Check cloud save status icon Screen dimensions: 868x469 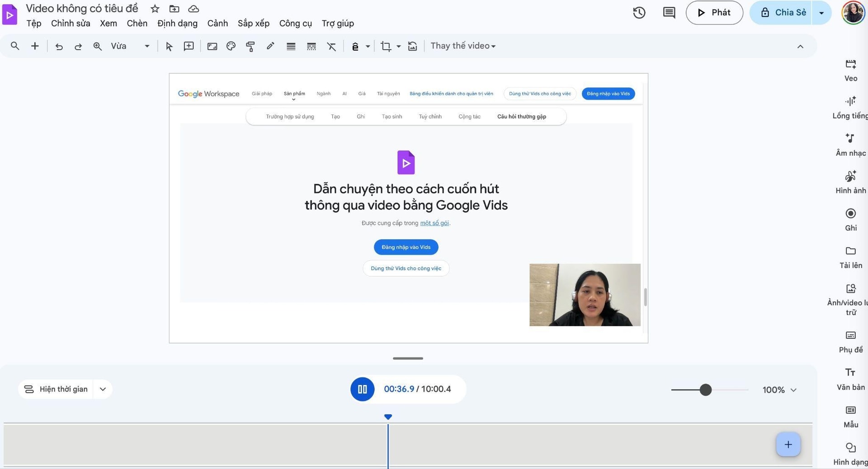tap(193, 9)
